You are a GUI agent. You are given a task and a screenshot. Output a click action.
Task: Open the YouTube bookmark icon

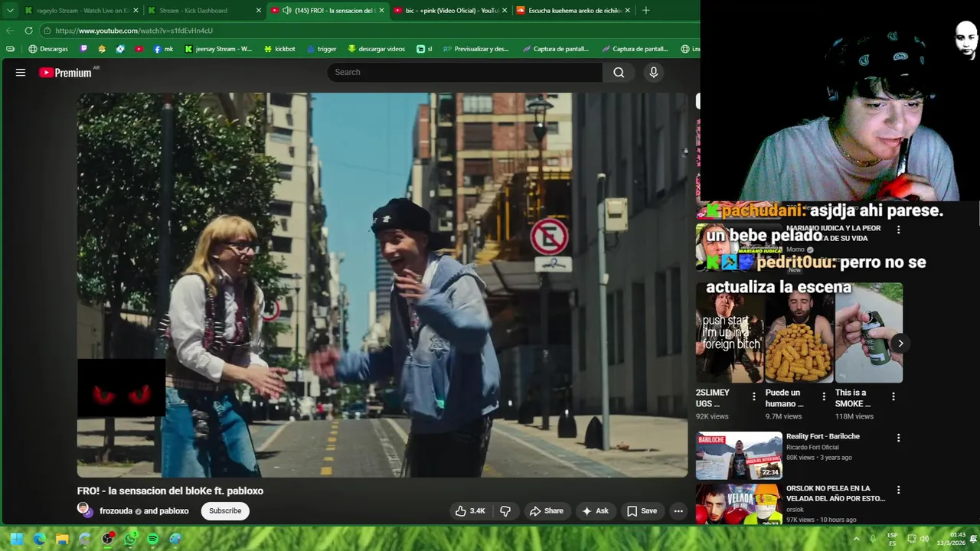click(x=139, y=49)
